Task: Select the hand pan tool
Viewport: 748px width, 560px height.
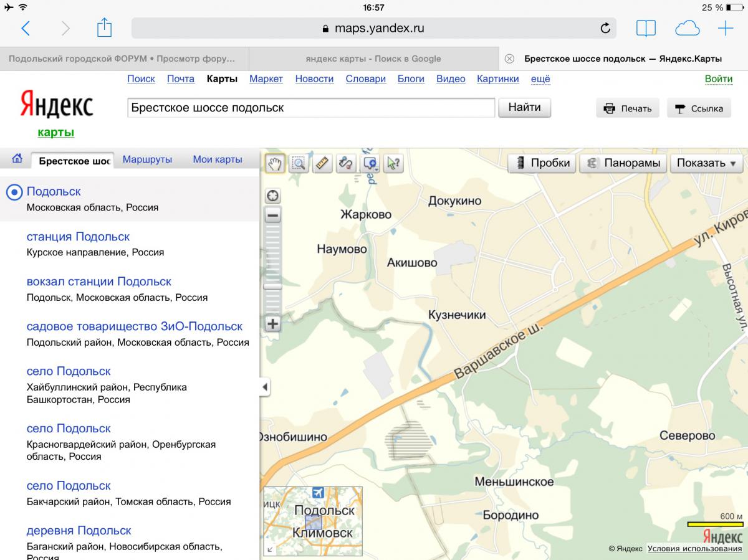Action: pos(274,163)
